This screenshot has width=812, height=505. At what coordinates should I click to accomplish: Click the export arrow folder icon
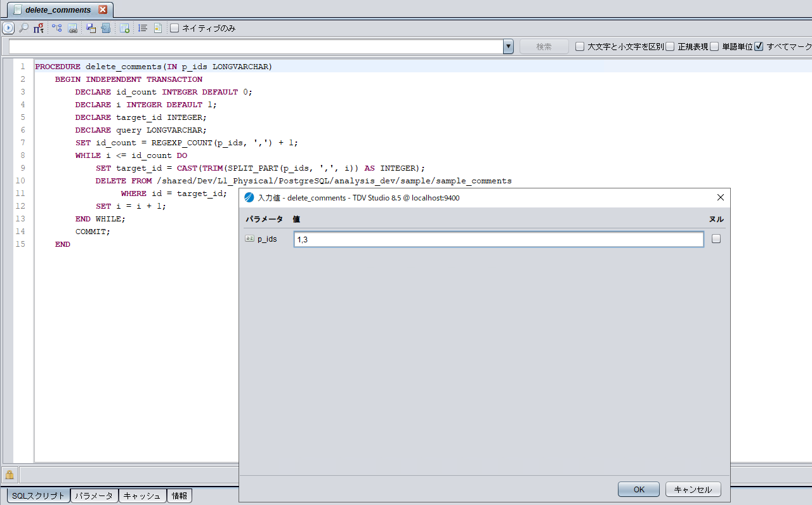pos(106,28)
